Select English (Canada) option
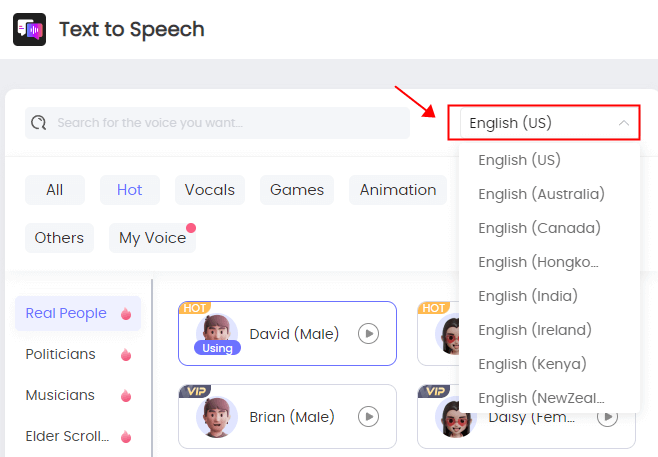The width and height of the screenshot is (658, 457). coord(540,228)
